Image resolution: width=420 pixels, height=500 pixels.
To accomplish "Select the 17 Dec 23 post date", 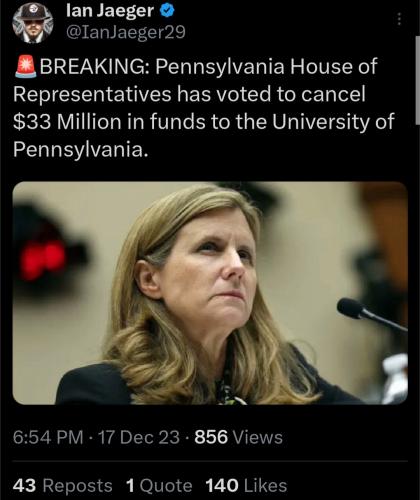I will coord(139,437).
